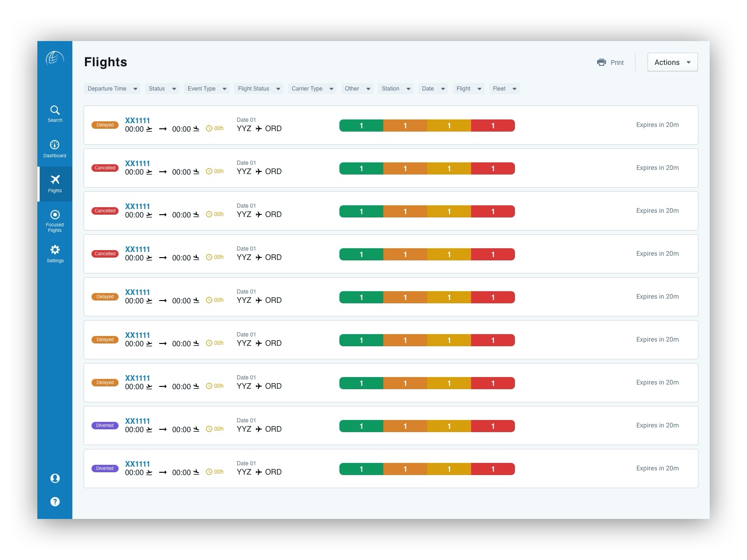Select the Delayed status badge on first flight
747x560 pixels.
pyautogui.click(x=105, y=125)
